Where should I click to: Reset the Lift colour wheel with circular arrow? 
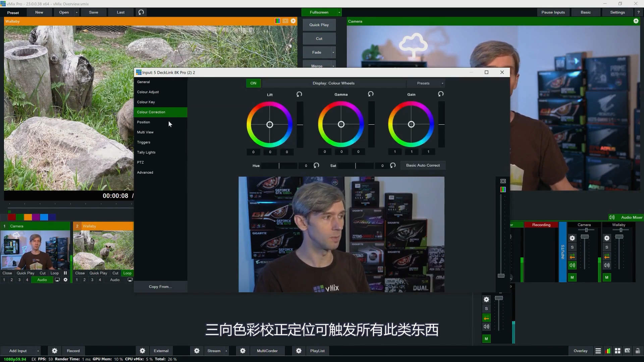coord(299,94)
